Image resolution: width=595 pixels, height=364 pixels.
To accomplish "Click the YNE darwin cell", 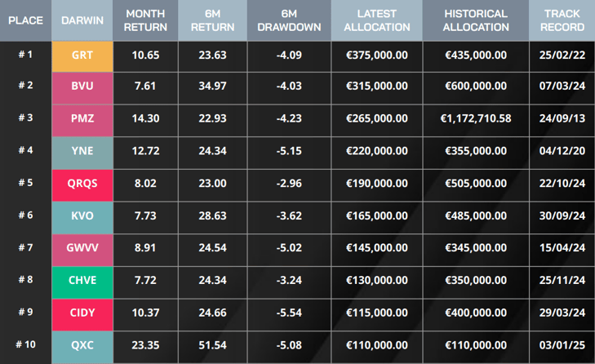I will coord(82,151).
